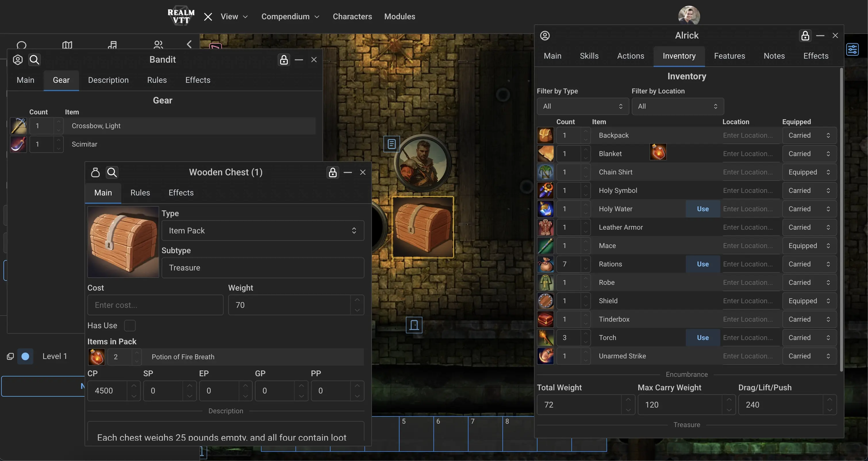This screenshot has width=868, height=461.
Task: Switch to the Features tab in Alrick
Action: pos(729,56)
